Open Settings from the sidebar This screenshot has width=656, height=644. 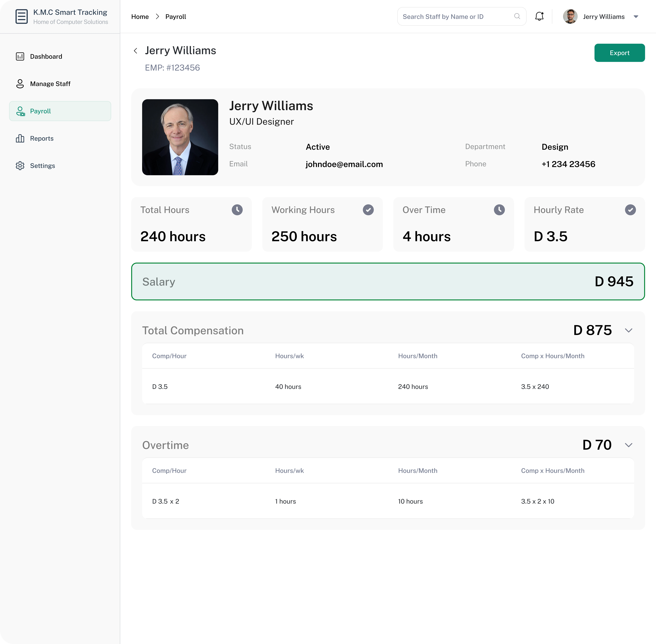click(42, 166)
